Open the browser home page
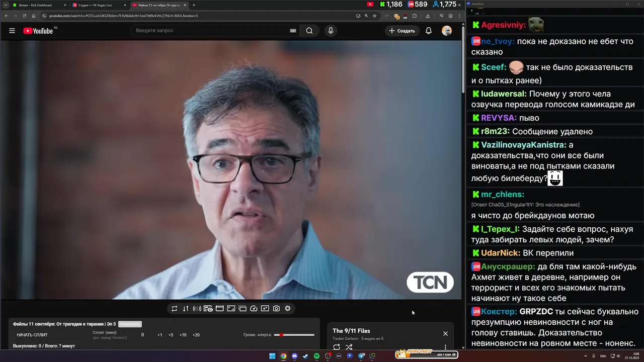Image resolution: width=644 pixels, height=362 pixels. pos(34,16)
